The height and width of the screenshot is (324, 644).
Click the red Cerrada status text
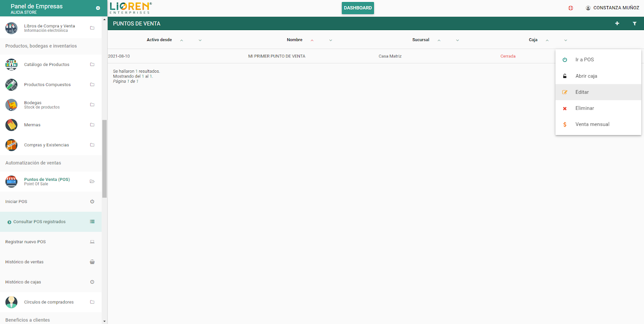pos(508,56)
